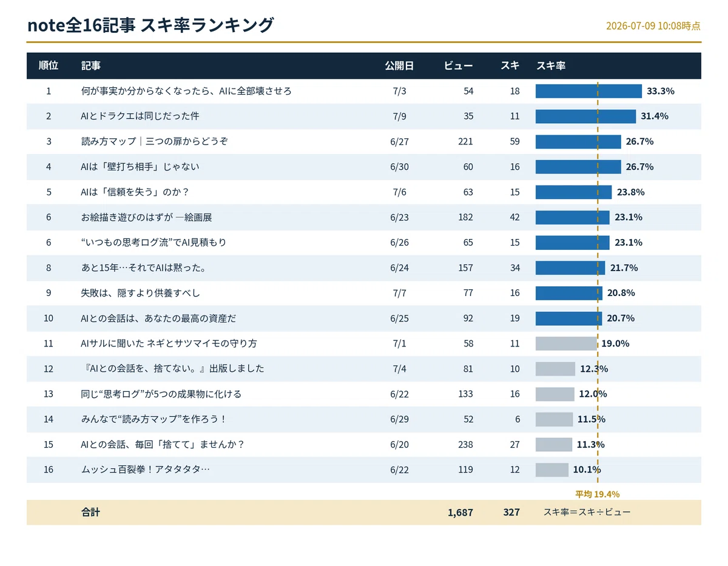Click the publish date '6/30'

tap(399, 167)
